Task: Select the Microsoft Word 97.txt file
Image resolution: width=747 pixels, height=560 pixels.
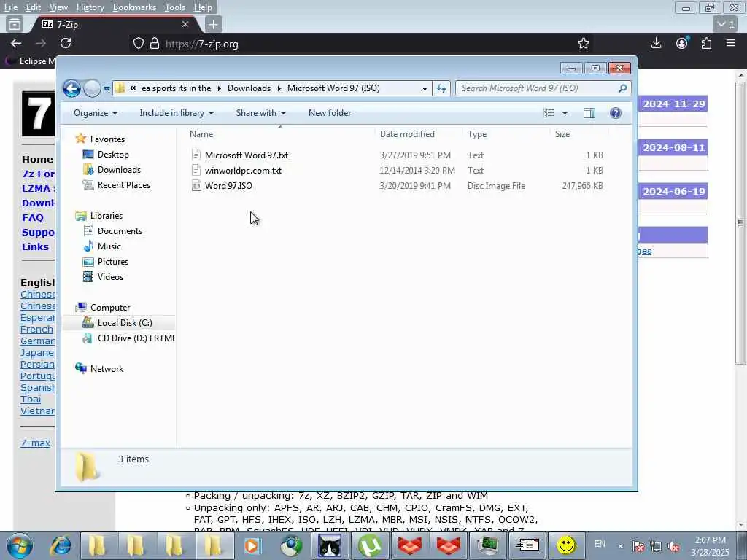Action: click(x=240, y=155)
